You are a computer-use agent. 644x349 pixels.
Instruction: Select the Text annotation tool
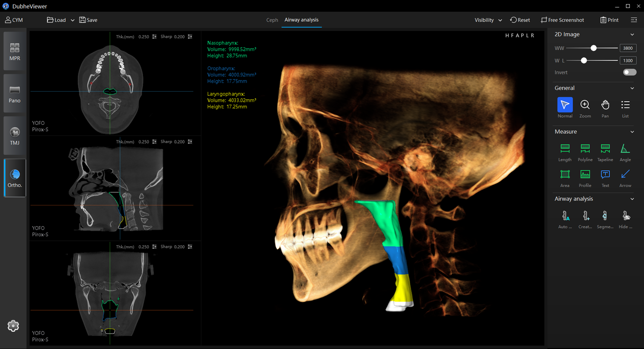pyautogui.click(x=605, y=178)
